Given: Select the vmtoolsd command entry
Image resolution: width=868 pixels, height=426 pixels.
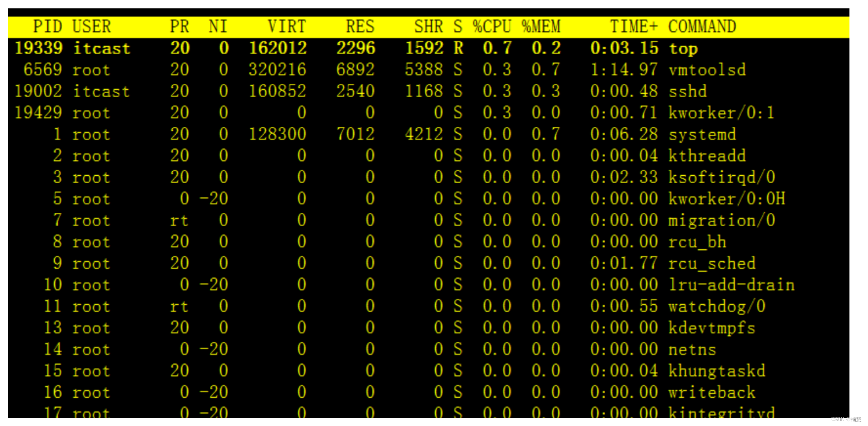Looking at the screenshot, I should click(707, 70).
